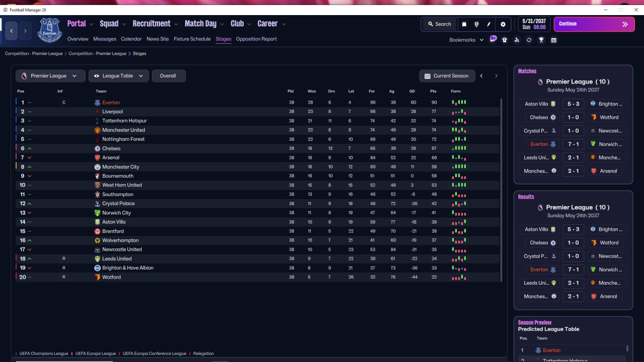Go to previous season with left chevron
644x362 pixels.
click(x=481, y=76)
